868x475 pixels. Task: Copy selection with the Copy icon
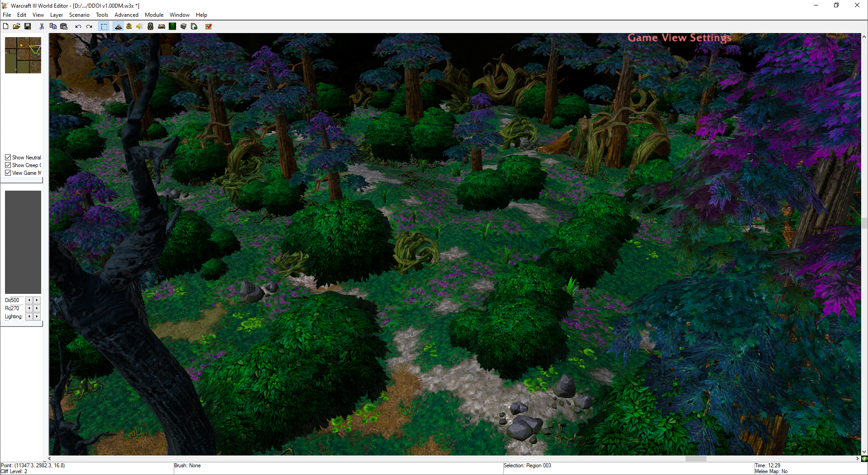53,26
